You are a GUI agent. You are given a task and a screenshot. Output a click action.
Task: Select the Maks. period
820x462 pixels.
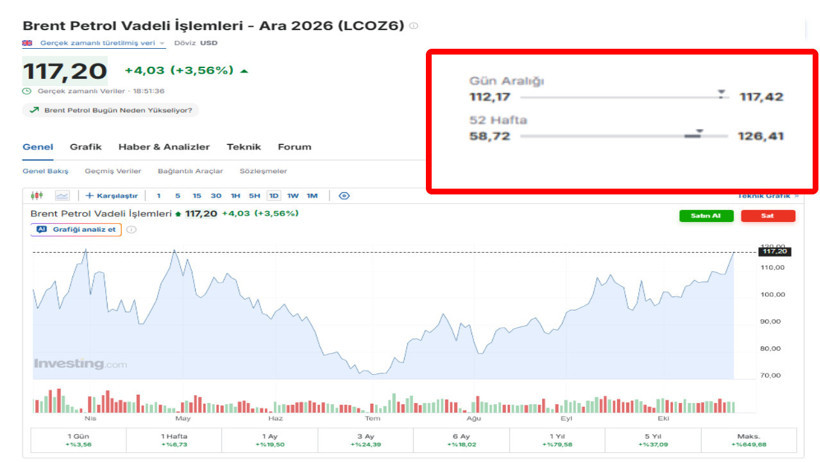pyautogui.click(x=748, y=440)
